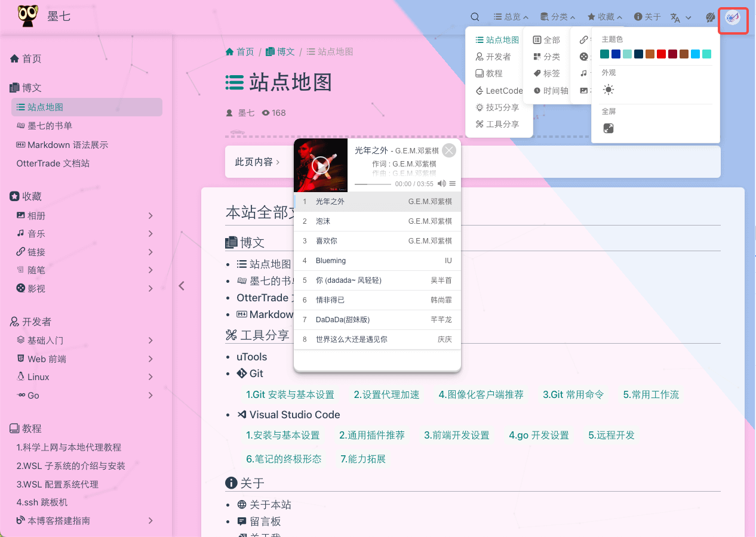This screenshot has width=756, height=537.
Task: Pick the red theme color swatch
Action: (661, 54)
